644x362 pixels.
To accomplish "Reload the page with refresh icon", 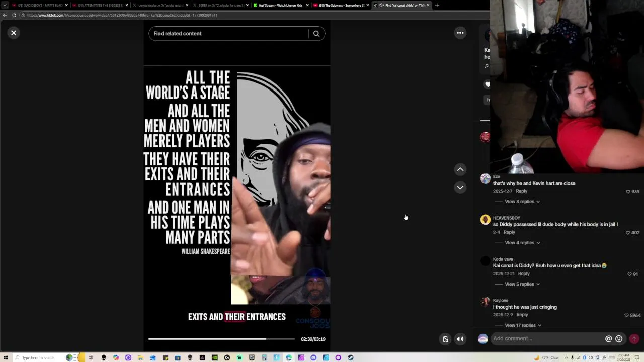I will coord(14,15).
